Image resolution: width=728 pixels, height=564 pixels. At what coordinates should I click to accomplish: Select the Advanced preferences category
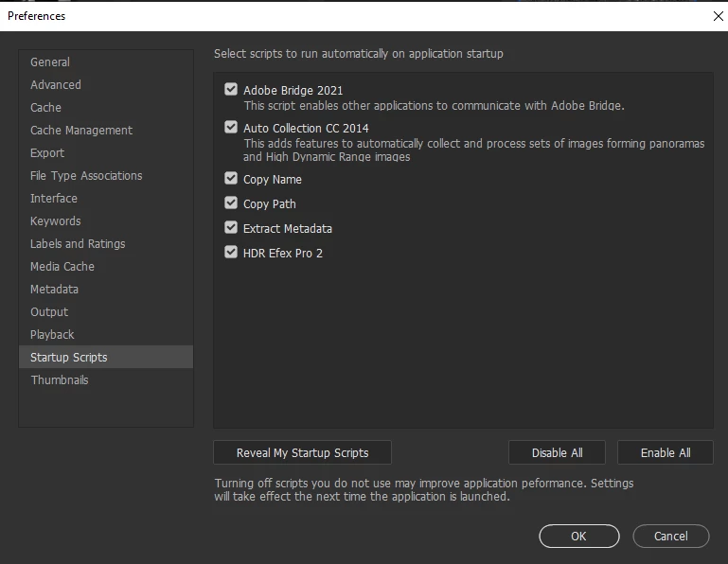tap(106, 84)
